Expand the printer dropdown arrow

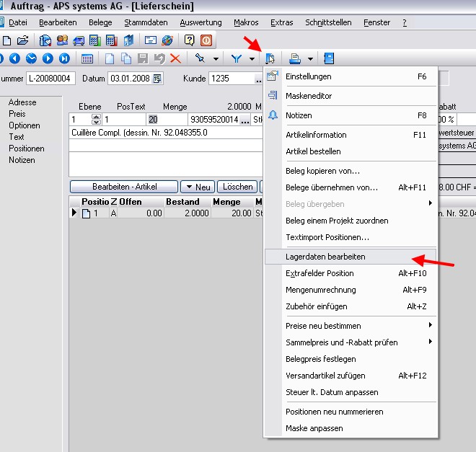[x=310, y=58]
